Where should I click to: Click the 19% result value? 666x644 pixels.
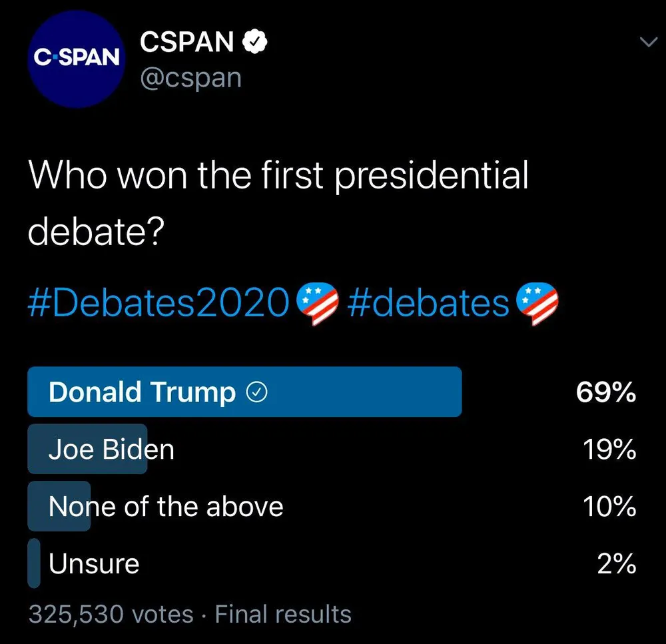point(609,450)
